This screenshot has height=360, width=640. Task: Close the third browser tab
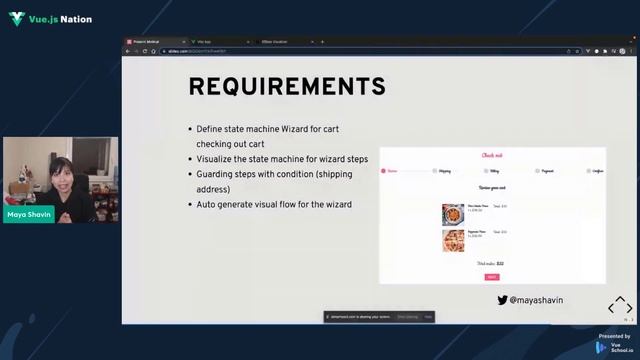(x=312, y=42)
